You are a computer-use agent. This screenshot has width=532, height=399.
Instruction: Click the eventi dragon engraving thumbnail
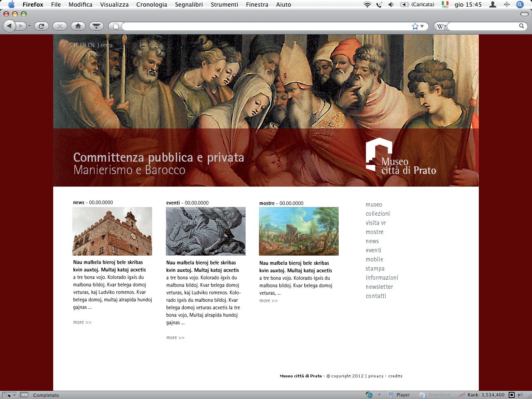coord(206,232)
